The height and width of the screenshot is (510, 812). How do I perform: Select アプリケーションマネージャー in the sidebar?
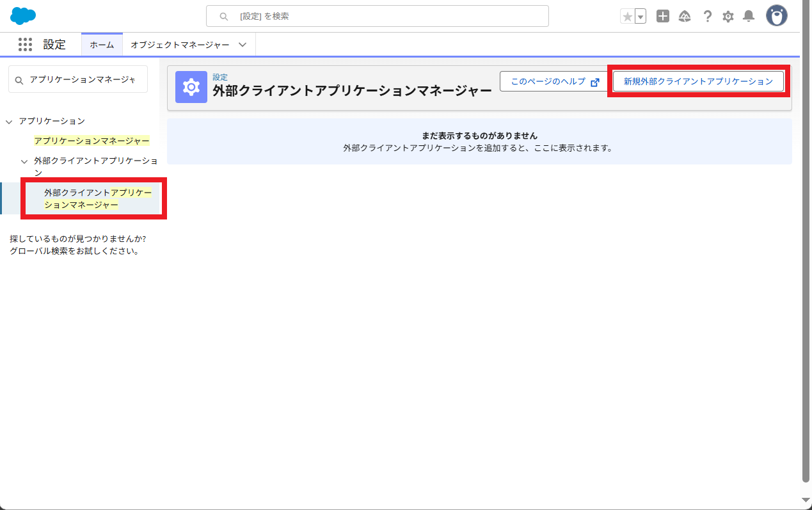tap(92, 141)
